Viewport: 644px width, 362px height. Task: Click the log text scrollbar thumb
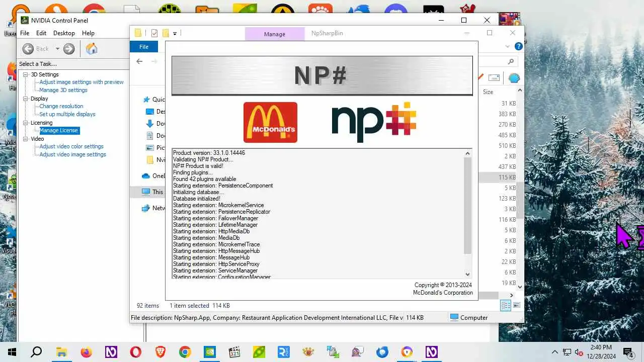tap(467, 206)
